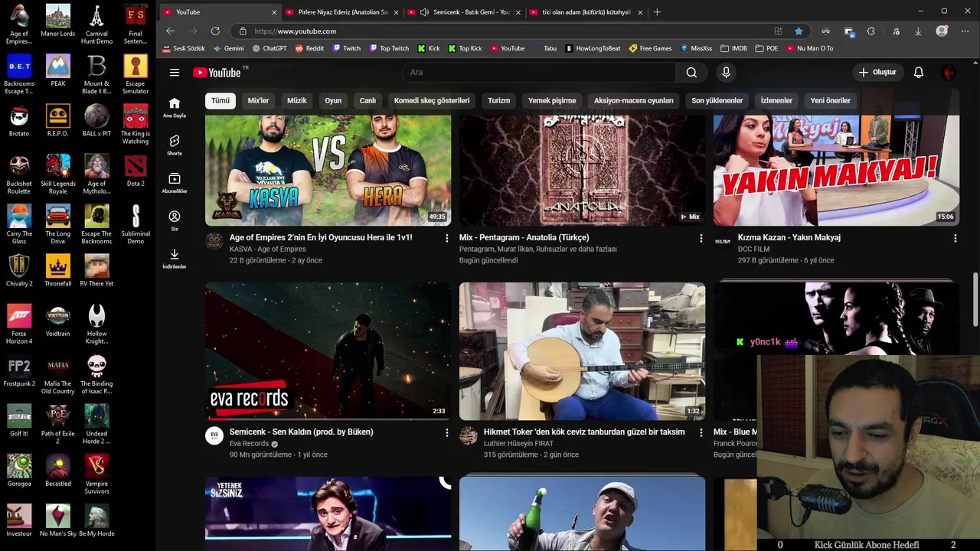This screenshot has height=551, width=980.
Task: Open options menu for Yakın Makyaj video
Action: [955, 239]
